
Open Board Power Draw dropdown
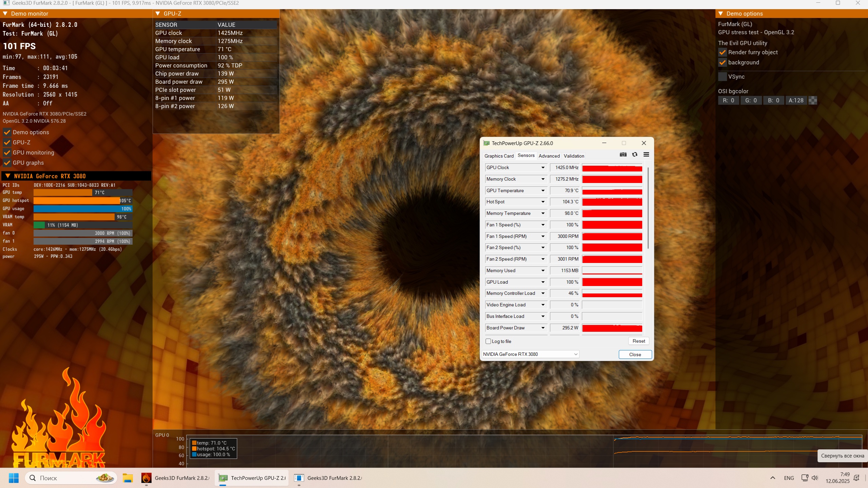pyautogui.click(x=543, y=328)
